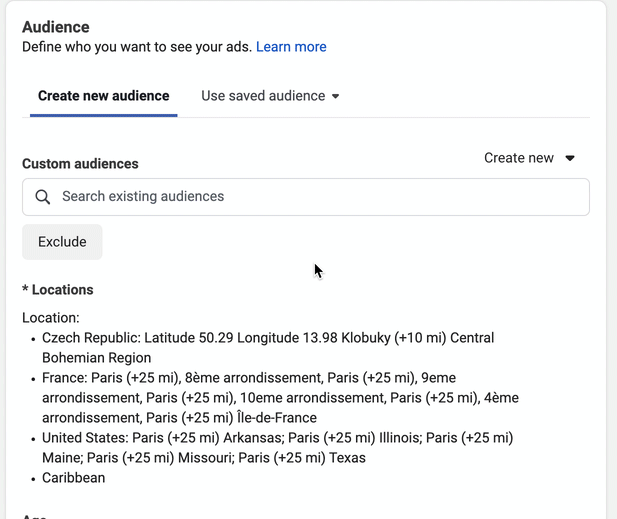Click the Caribbean location item
The width and height of the screenshot is (617, 519).
73,478
